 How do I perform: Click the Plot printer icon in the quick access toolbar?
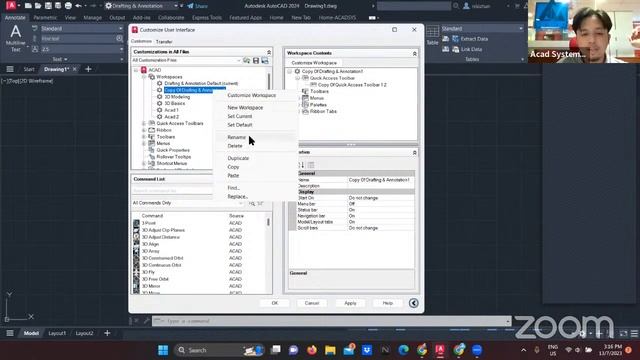tap(68, 6)
